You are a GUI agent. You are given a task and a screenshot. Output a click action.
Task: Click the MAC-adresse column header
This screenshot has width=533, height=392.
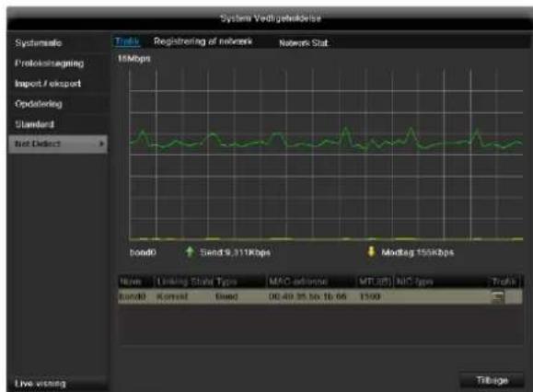click(x=297, y=282)
